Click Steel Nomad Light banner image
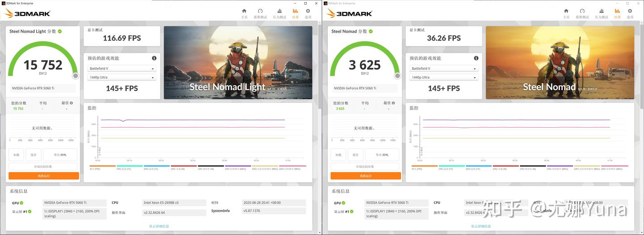The width and height of the screenshot is (644, 235). pos(238,63)
